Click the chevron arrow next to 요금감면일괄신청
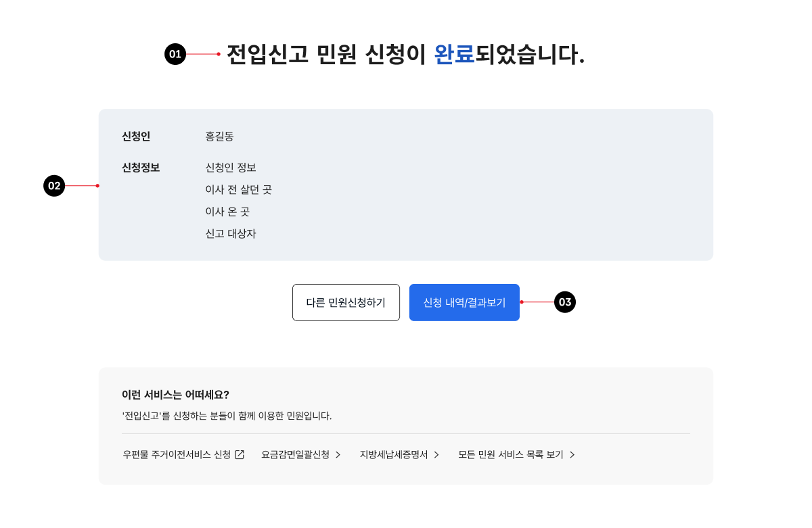812x528 pixels. (x=338, y=455)
